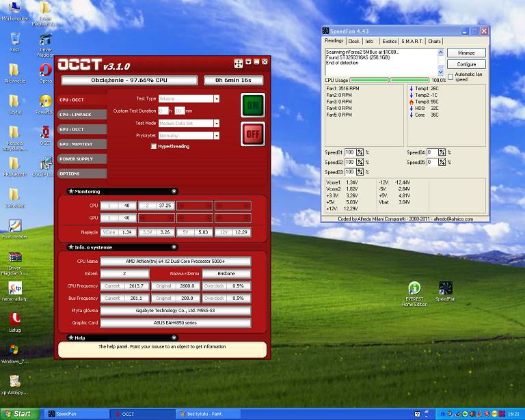Enable Automatic fan speed in SpeedFan
Image resolution: width=525 pixels, height=420 pixels.
pos(450,77)
